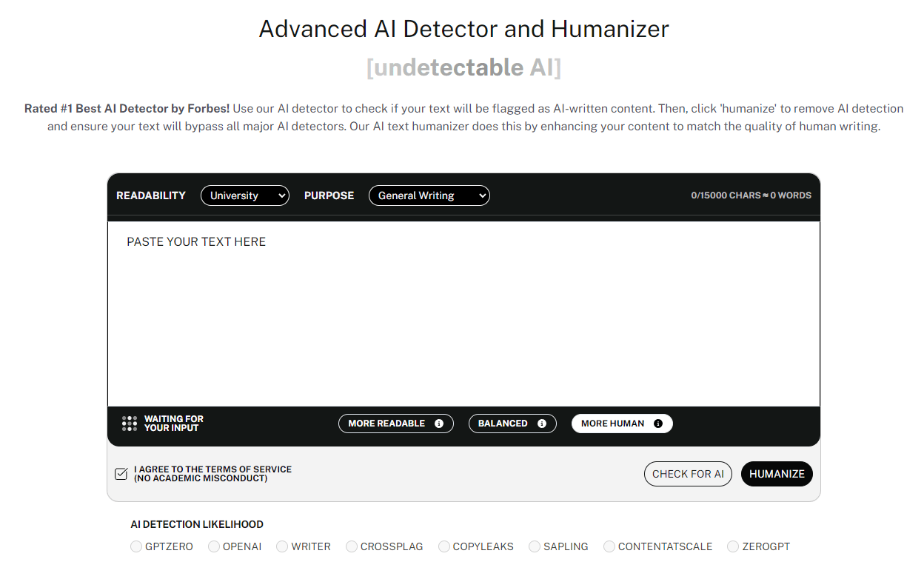Click the PURPOSE label
924x562 pixels.
[329, 195]
